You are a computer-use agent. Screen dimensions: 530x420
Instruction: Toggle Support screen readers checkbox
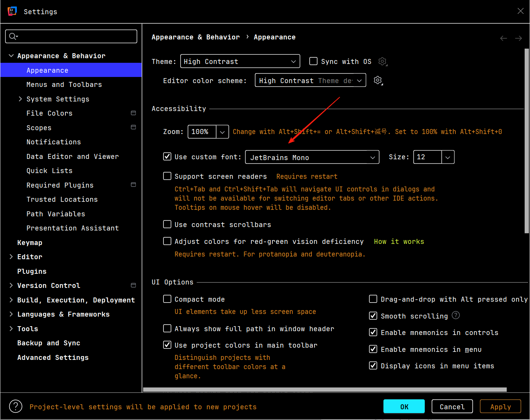pyautogui.click(x=167, y=176)
